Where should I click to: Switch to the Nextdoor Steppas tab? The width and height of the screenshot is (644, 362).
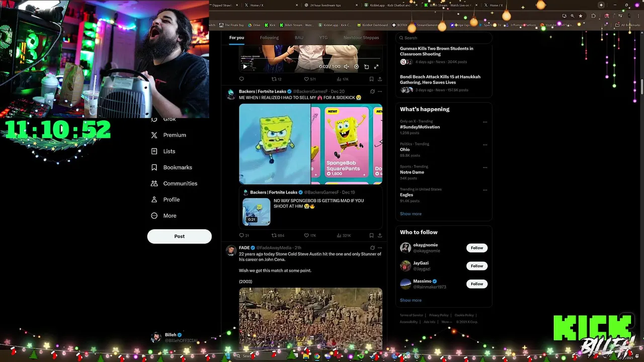tap(361, 38)
